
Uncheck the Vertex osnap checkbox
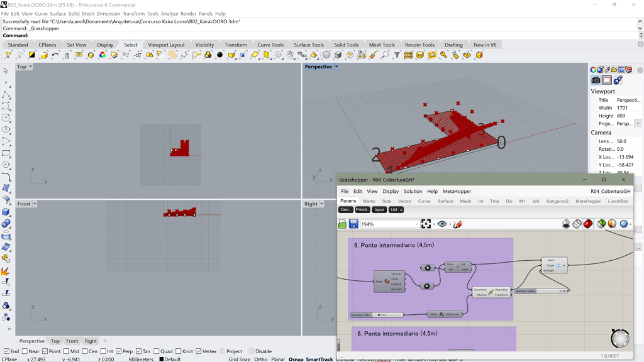click(x=198, y=351)
